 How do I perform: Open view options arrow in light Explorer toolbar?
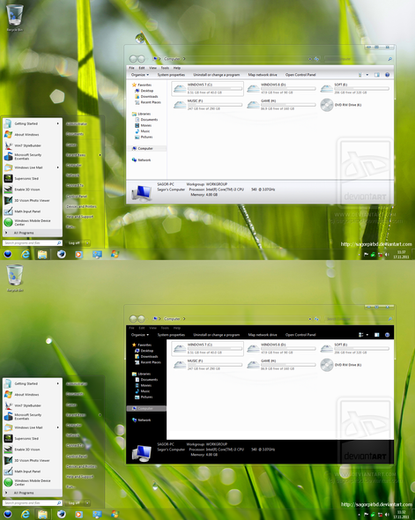367,75
